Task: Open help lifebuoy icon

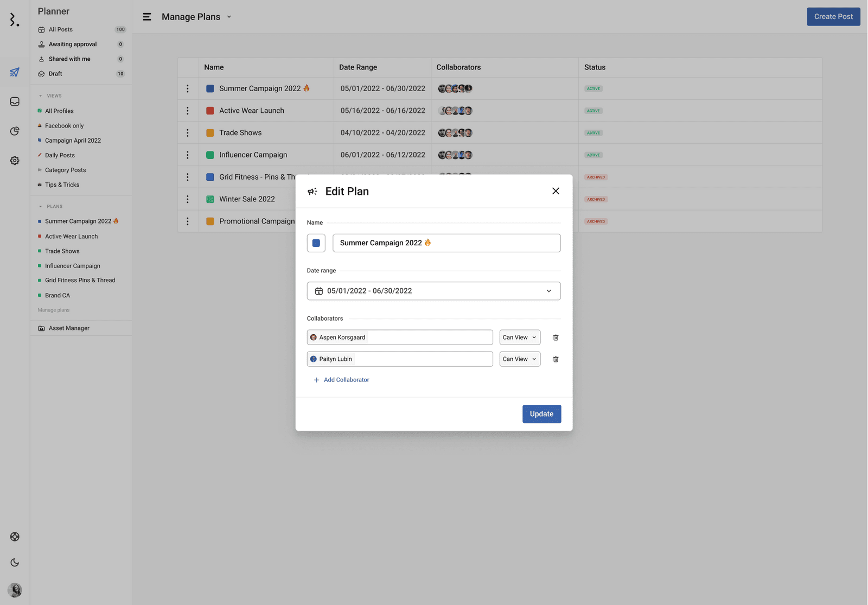Action: point(15,537)
